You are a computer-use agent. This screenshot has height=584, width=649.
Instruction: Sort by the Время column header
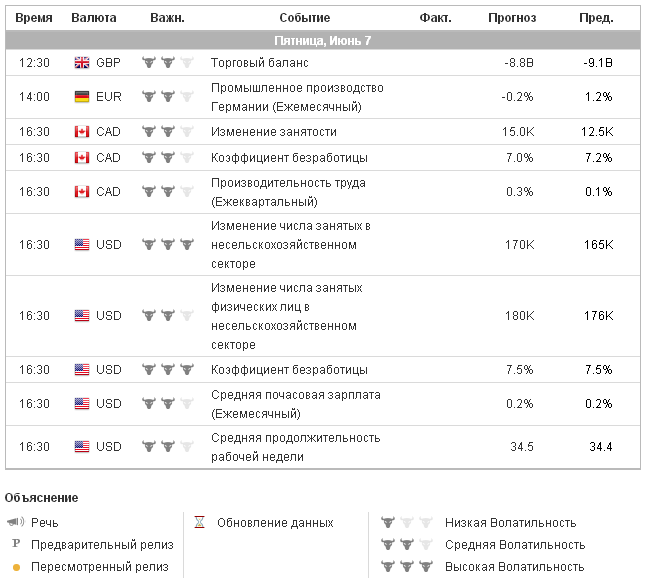click(x=34, y=18)
